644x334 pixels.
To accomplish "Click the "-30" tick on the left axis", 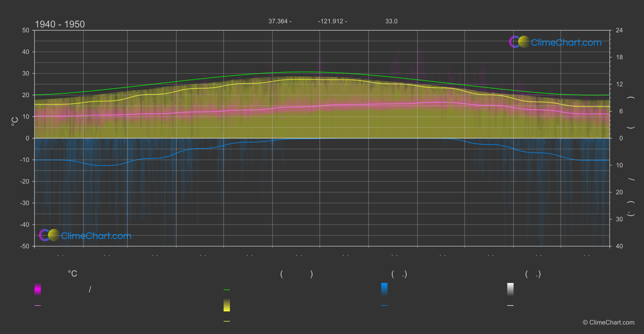I will 25,203.
